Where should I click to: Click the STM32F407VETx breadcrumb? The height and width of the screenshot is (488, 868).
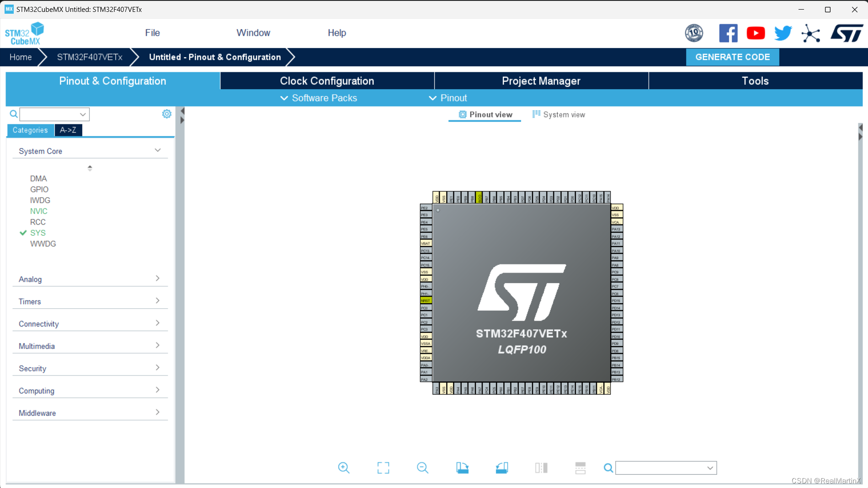(x=90, y=57)
